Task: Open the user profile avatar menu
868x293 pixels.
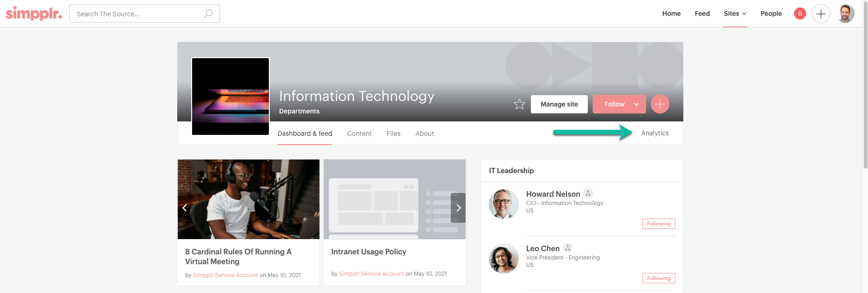Action: point(845,13)
